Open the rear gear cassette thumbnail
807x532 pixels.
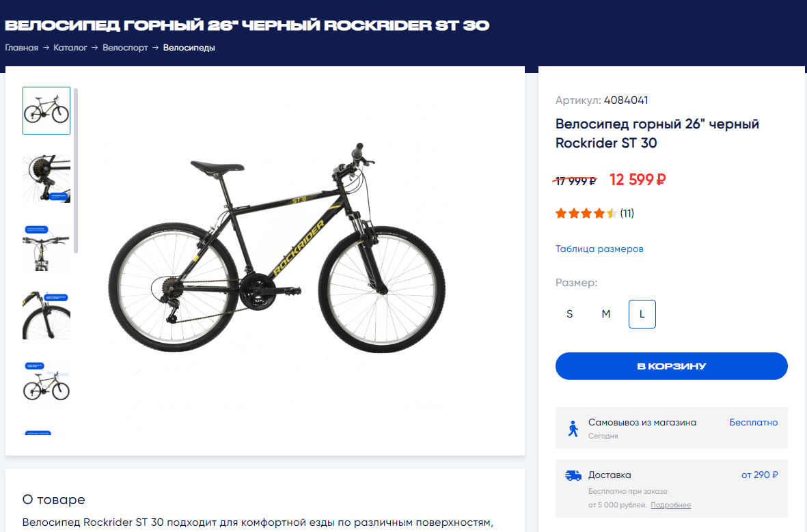coord(46,178)
